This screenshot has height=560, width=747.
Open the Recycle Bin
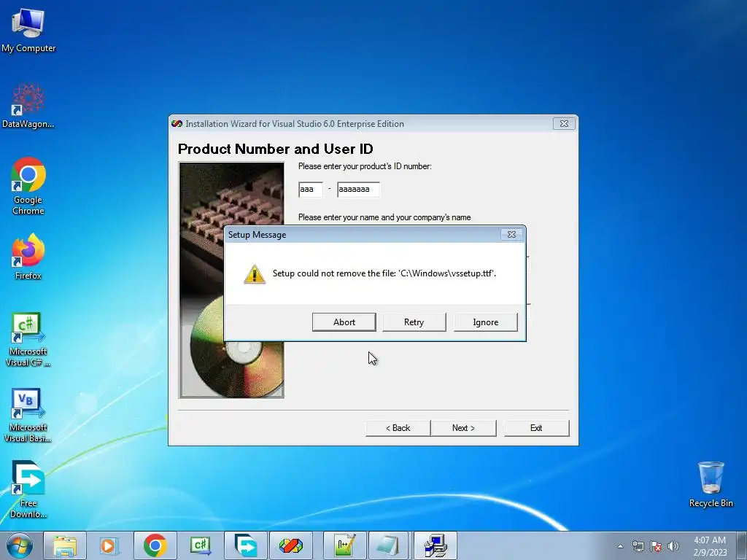[711, 484]
